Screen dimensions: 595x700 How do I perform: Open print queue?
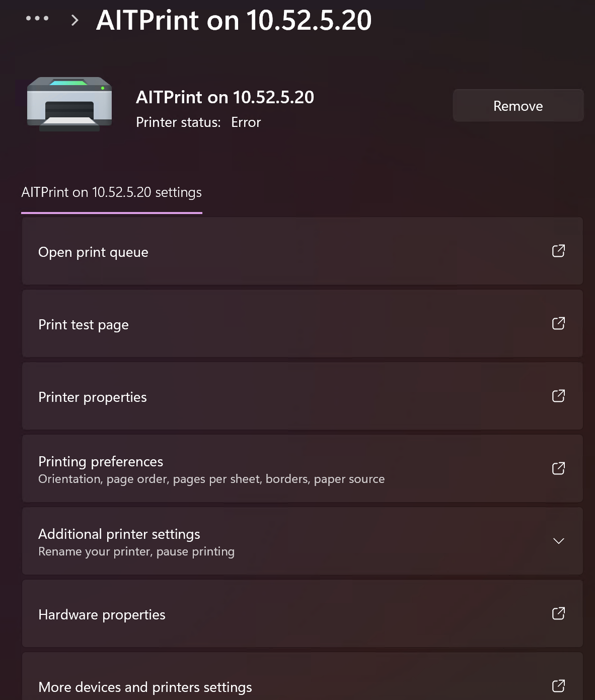(x=93, y=252)
